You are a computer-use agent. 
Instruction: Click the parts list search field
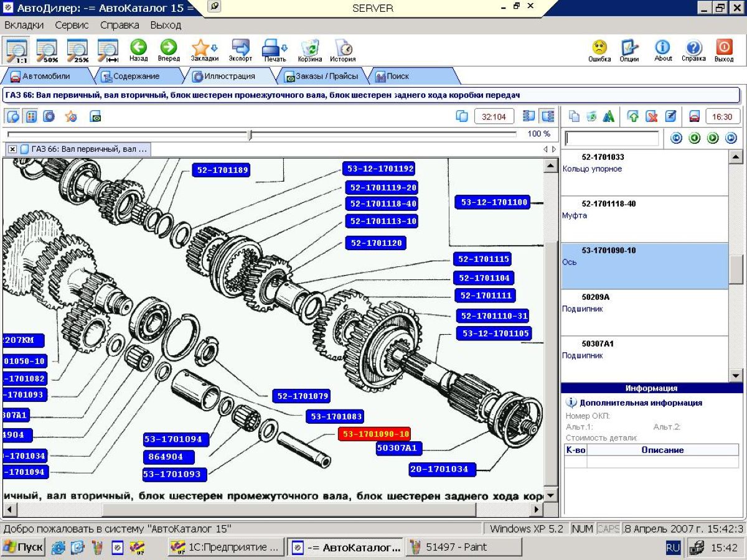coord(611,138)
